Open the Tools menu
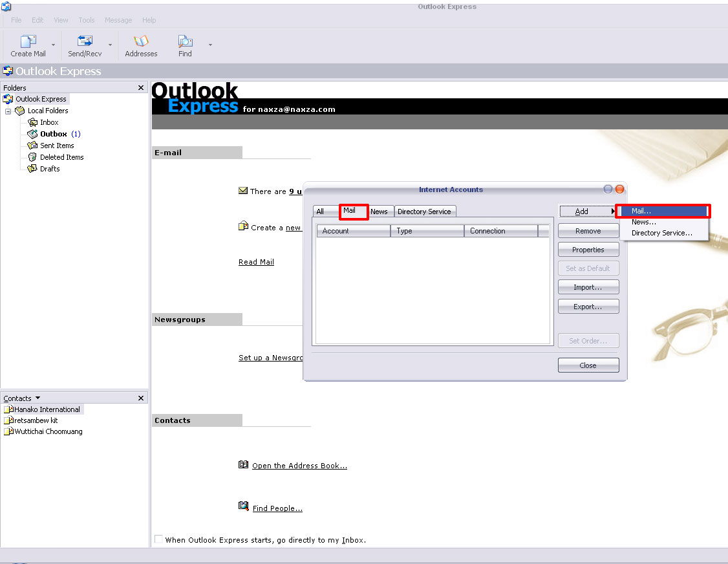Screen dimensions: 728x564 pyautogui.click(x=87, y=20)
